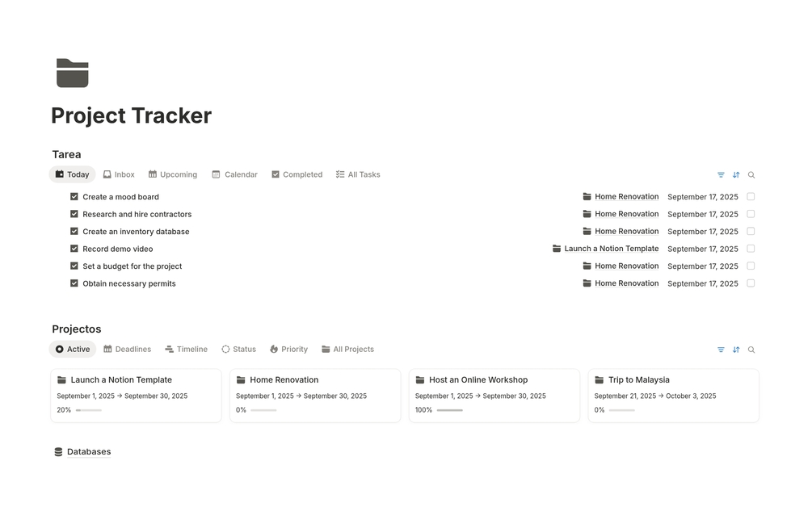The width and height of the screenshot is (812, 507).
Task: Tick the empty box beside Obtain necessary permits date
Action: pos(751,283)
